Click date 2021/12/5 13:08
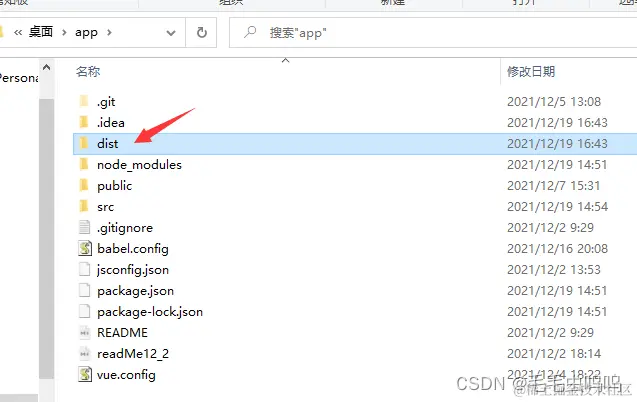The image size is (637, 402). (x=554, y=101)
